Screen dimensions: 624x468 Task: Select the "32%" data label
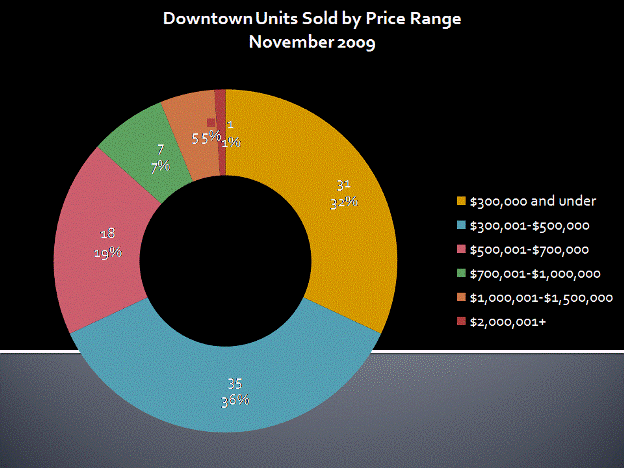(x=344, y=202)
